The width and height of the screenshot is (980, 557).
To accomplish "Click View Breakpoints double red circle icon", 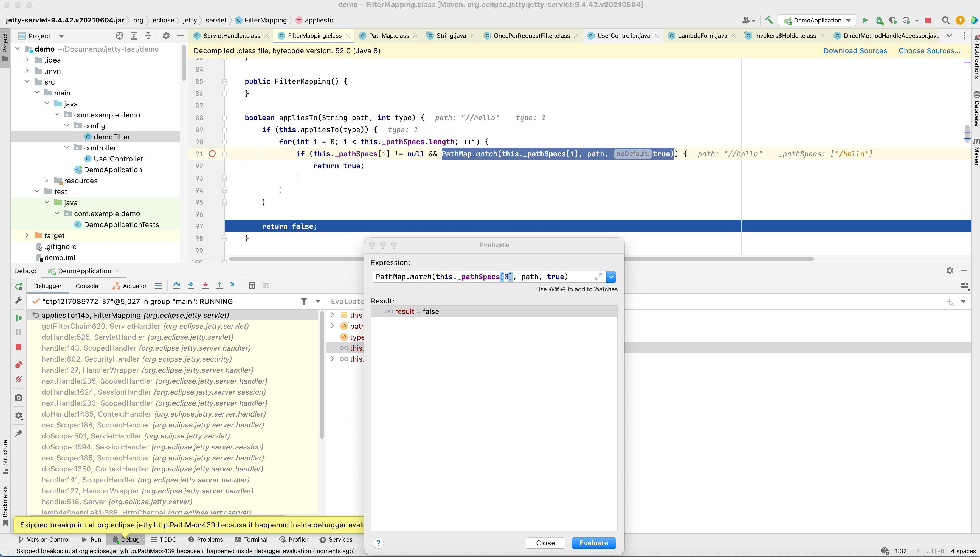I will (x=19, y=365).
